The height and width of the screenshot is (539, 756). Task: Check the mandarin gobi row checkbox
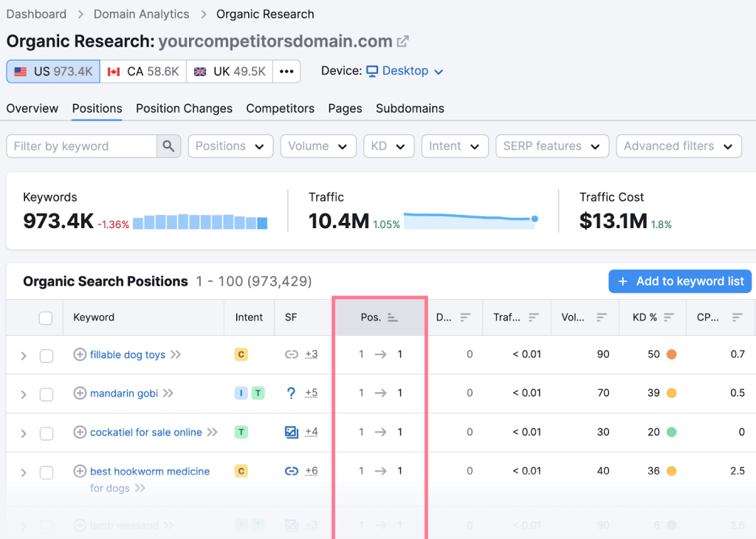click(47, 394)
